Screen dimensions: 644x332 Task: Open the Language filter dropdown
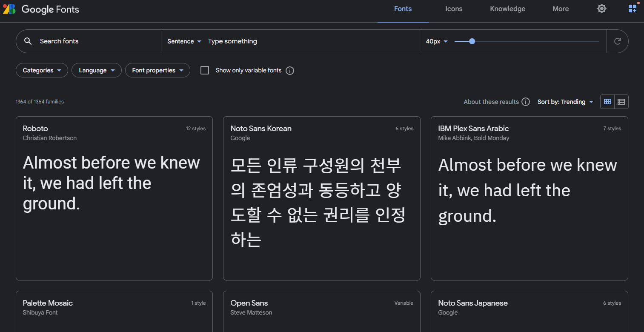97,70
